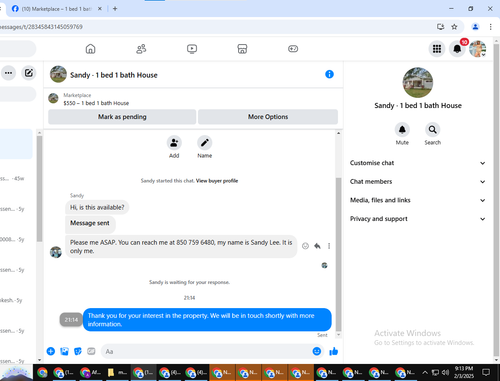Open more options for Sandy's message
This screenshot has height=381, width=500.
(x=329, y=246)
